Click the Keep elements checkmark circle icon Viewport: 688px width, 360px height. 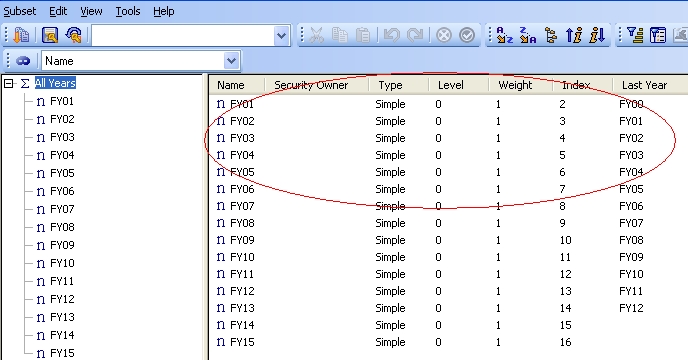pyautogui.click(x=467, y=35)
